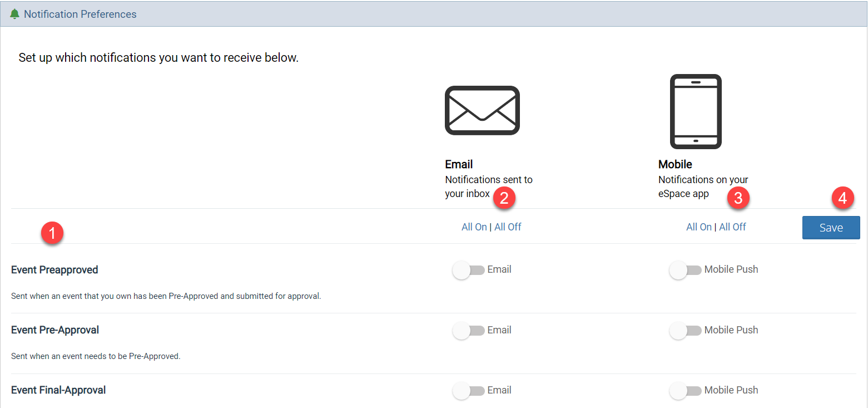Click the large envelope Email icon
This screenshot has width=868, height=408.
point(482,110)
